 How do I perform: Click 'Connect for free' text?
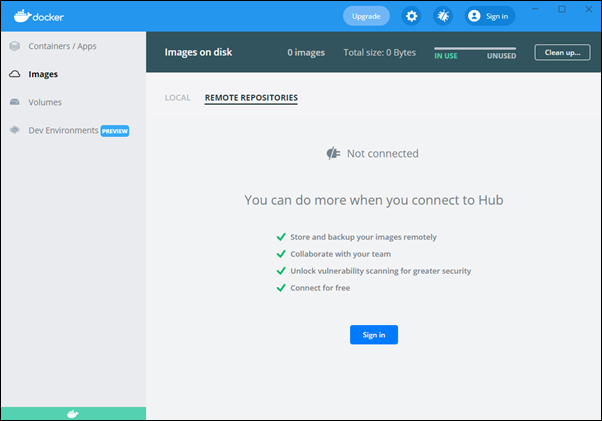(x=320, y=288)
